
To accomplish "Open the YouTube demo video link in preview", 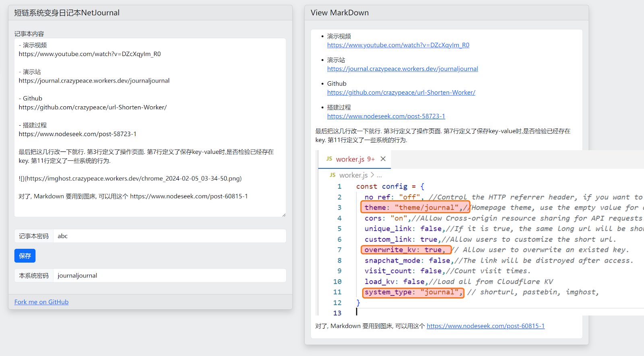I will 398,45.
